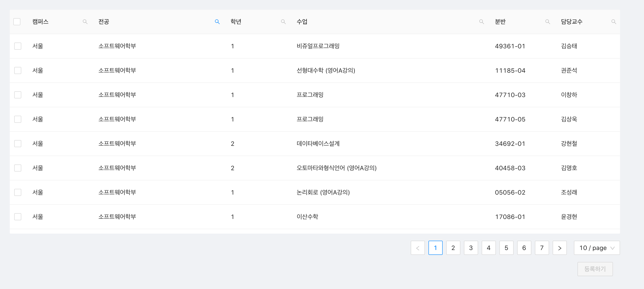Check the select-all checkbox in header

coord(17,22)
